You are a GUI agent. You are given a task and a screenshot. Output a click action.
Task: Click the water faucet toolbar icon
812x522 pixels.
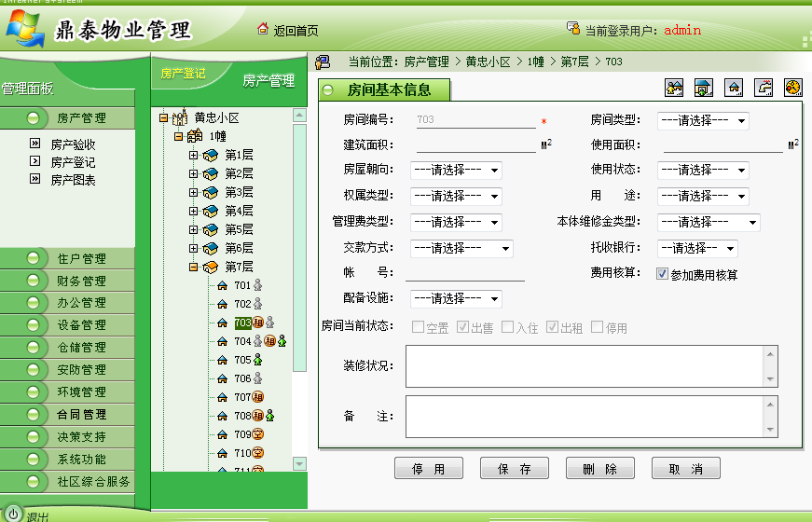pos(764,88)
